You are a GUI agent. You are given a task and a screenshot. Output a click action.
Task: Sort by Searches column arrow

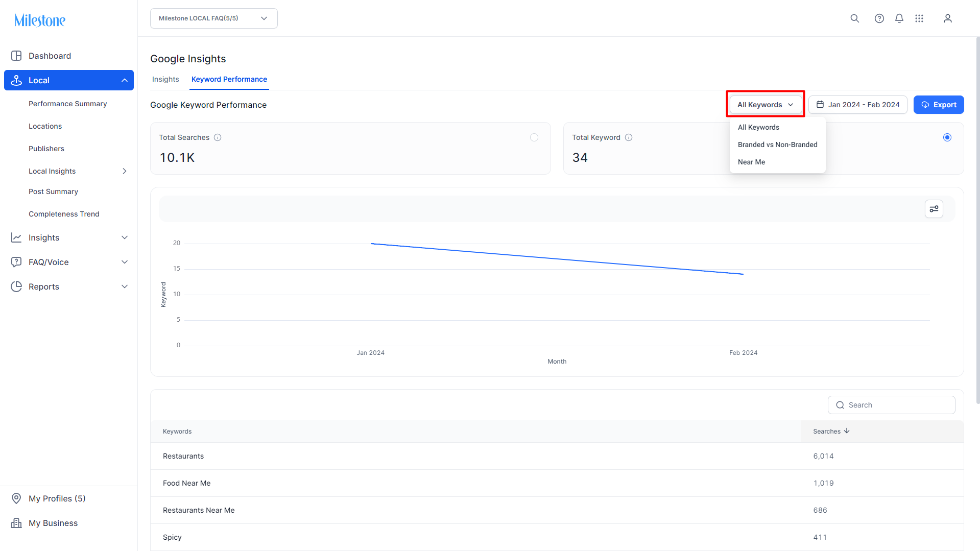coord(847,431)
